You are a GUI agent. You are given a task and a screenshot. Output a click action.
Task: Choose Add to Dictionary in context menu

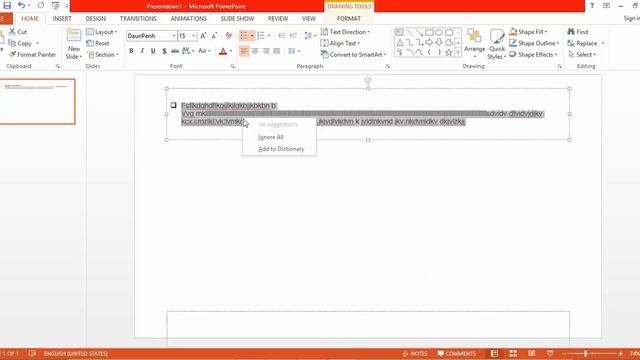pos(281,149)
